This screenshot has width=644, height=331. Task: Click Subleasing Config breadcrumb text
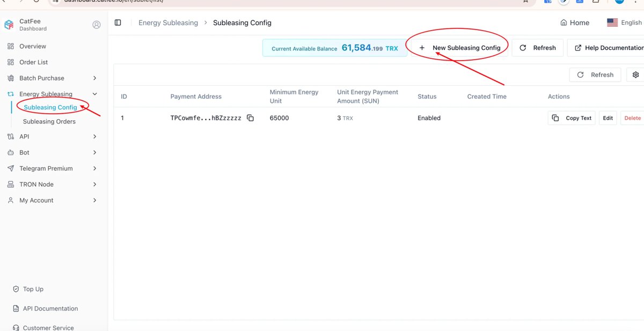click(x=242, y=23)
